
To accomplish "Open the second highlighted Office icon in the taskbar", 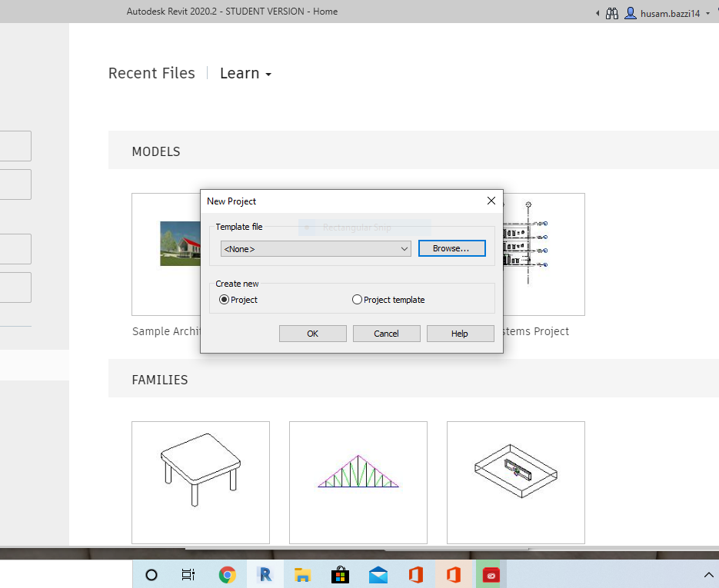I will coord(454,575).
